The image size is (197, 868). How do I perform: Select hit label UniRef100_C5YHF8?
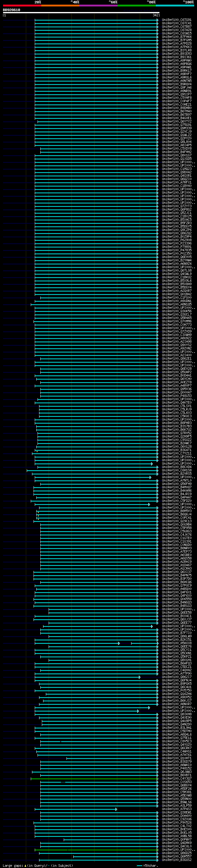[176, 98]
